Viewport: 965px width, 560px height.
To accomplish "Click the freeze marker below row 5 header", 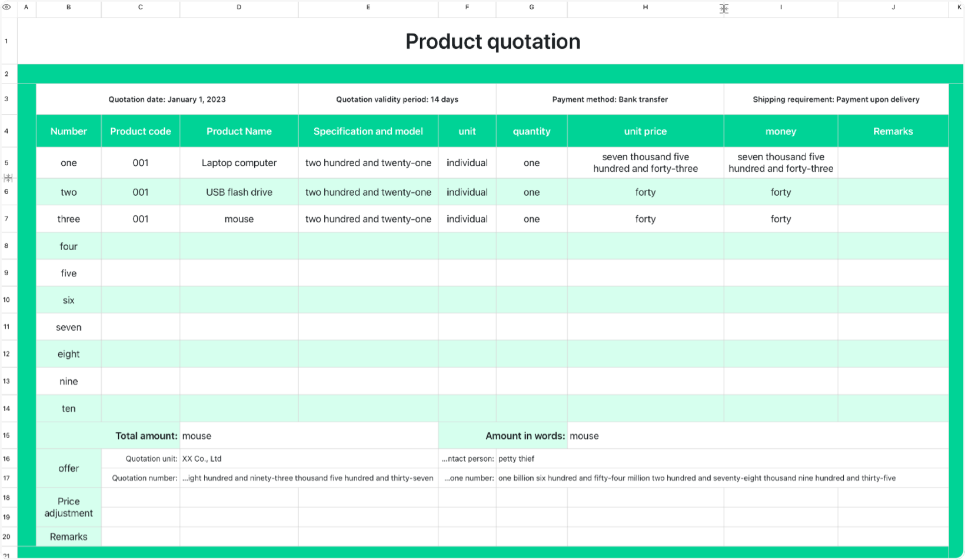I will 8,178.
